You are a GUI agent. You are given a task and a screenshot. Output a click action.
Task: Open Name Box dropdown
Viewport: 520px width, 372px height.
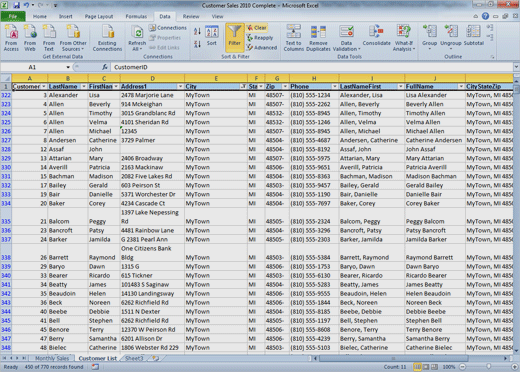[68, 67]
